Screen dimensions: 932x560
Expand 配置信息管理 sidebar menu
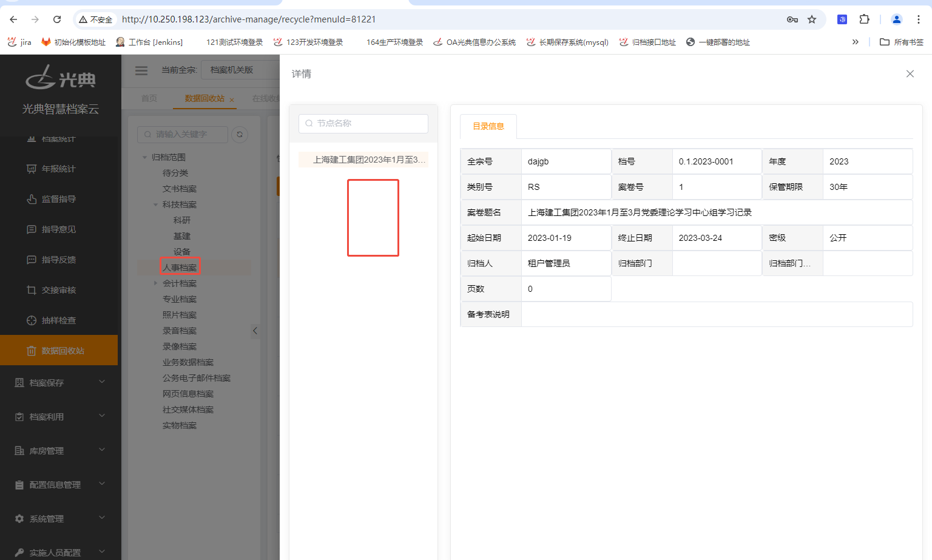pos(59,484)
